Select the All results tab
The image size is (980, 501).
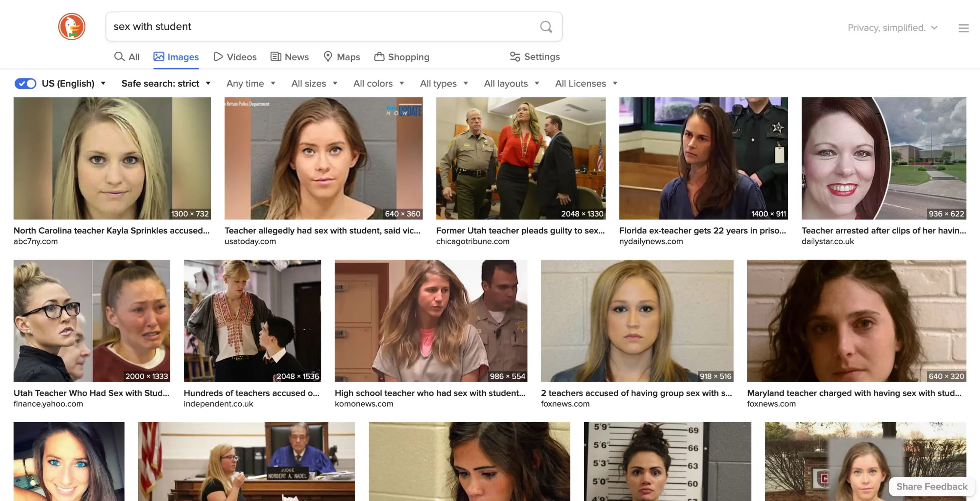(x=127, y=57)
